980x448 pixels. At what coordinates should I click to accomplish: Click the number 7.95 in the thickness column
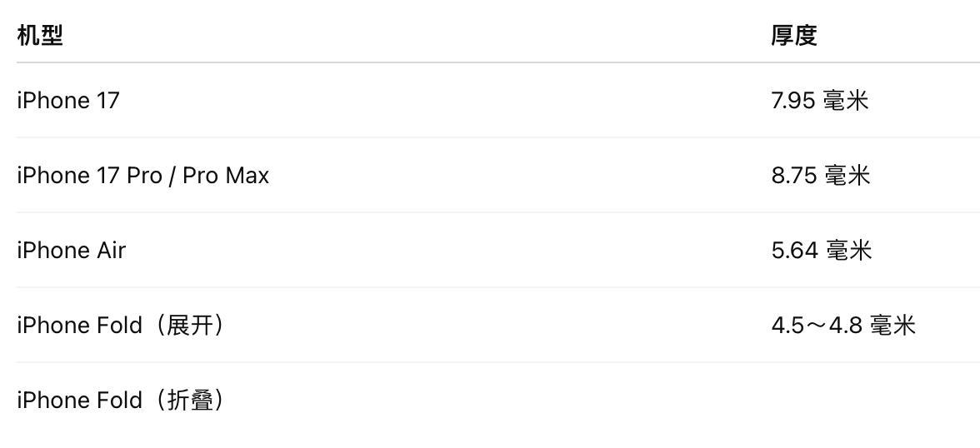(x=793, y=101)
